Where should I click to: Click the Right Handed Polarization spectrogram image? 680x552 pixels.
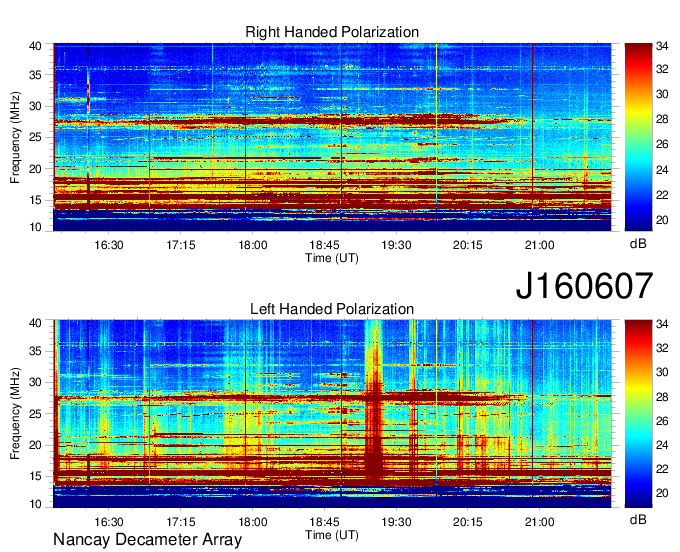(x=332, y=137)
